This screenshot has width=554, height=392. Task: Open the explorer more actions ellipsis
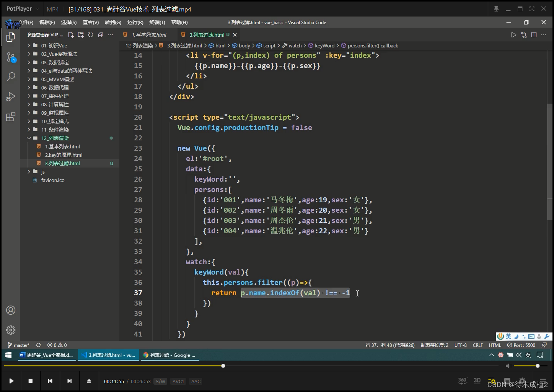click(111, 35)
